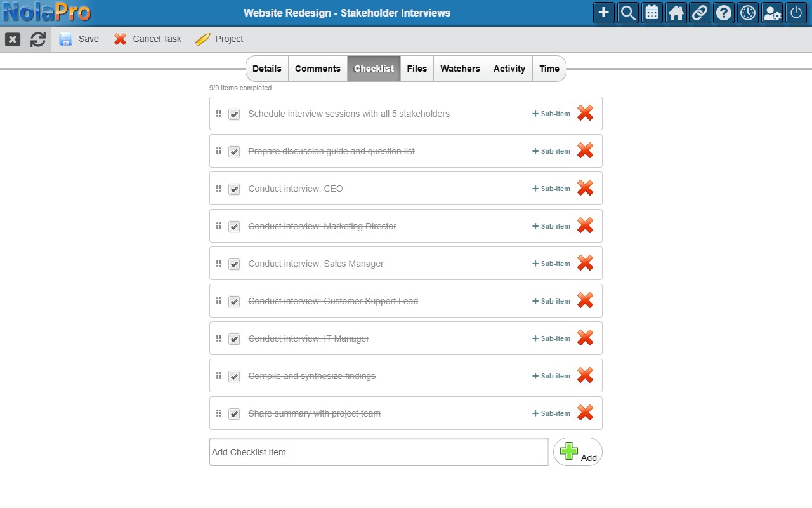Uncheck 'Schedule interview sessions with all 5 stakeholders'

(x=234, y=114)
